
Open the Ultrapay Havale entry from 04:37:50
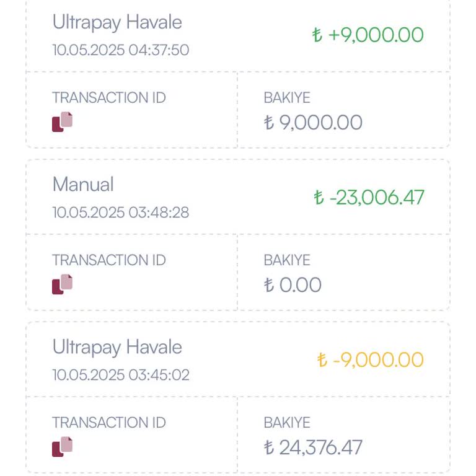coord(117,22)
